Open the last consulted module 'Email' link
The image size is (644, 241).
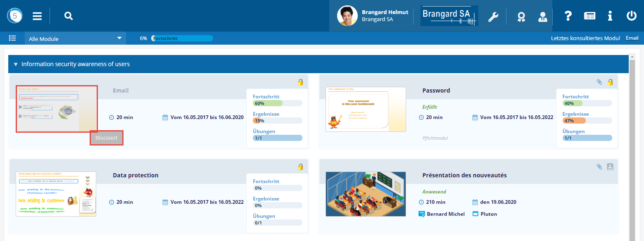tap(632, 38)
